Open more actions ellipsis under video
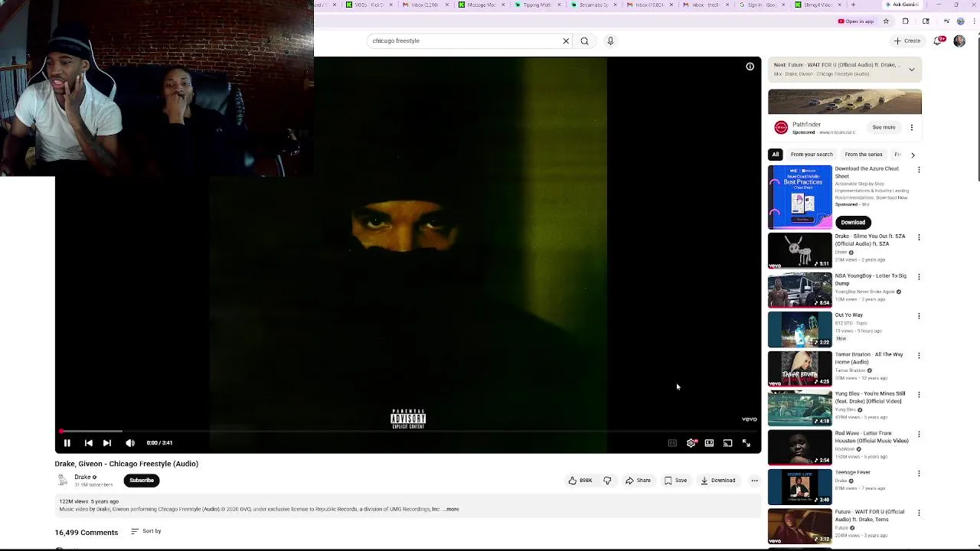980x551 pixels. [x=755, y=481]
